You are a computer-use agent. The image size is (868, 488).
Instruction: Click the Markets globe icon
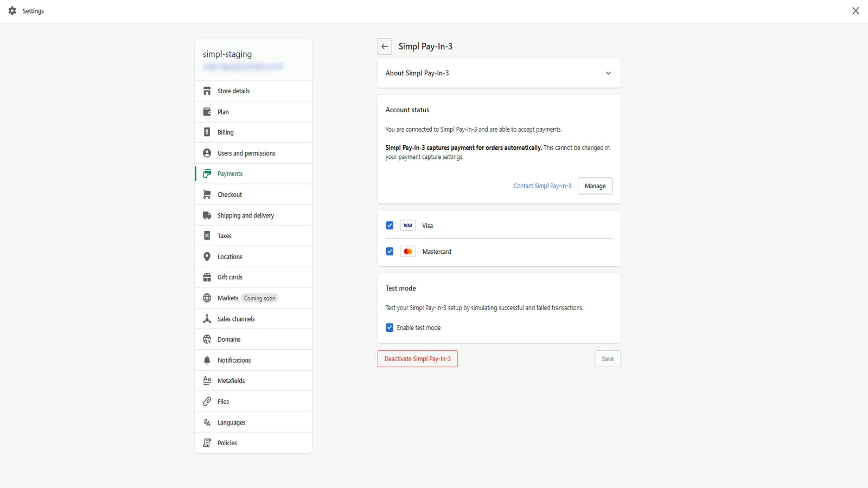207,298
